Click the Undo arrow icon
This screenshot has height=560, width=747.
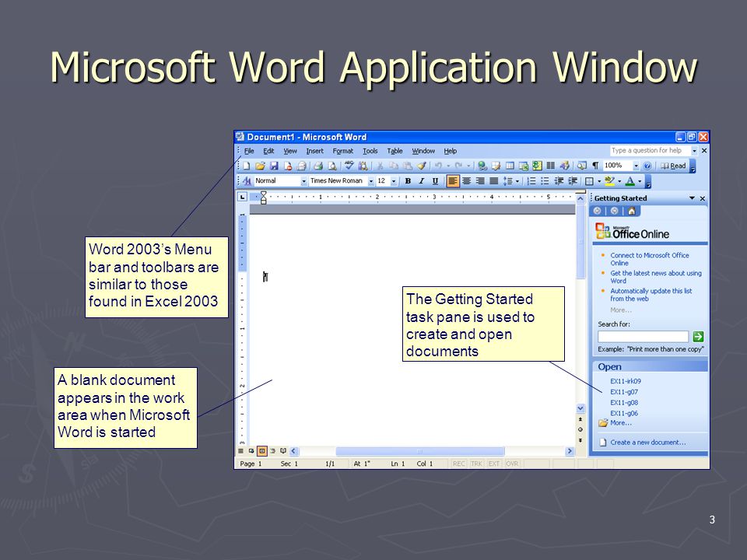(x=438, y=166)
